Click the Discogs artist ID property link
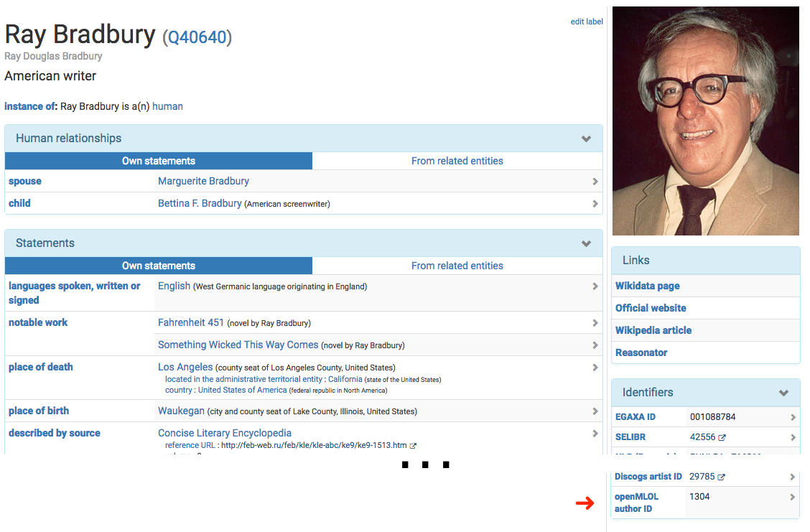The image size is (810, 532). [x=648, y=477]
